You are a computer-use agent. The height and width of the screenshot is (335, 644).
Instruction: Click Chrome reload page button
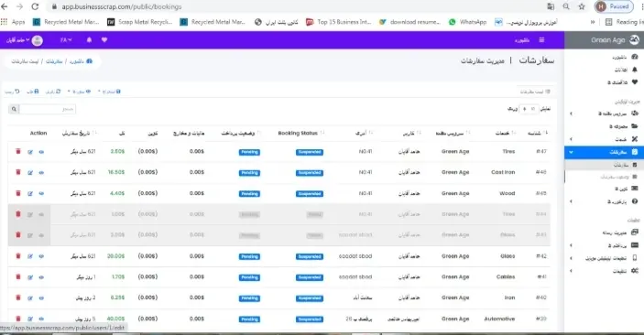[x=35, y=6]
